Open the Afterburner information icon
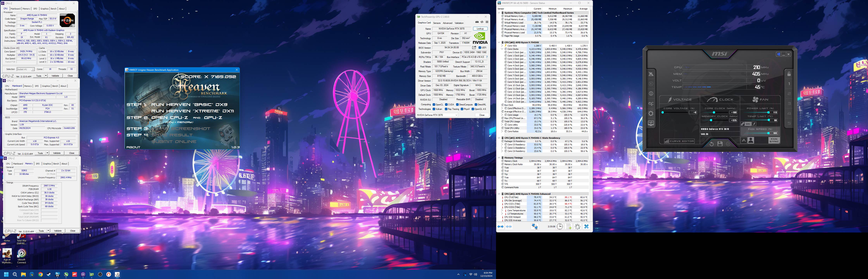868x279 pixels. coord(651,94)
